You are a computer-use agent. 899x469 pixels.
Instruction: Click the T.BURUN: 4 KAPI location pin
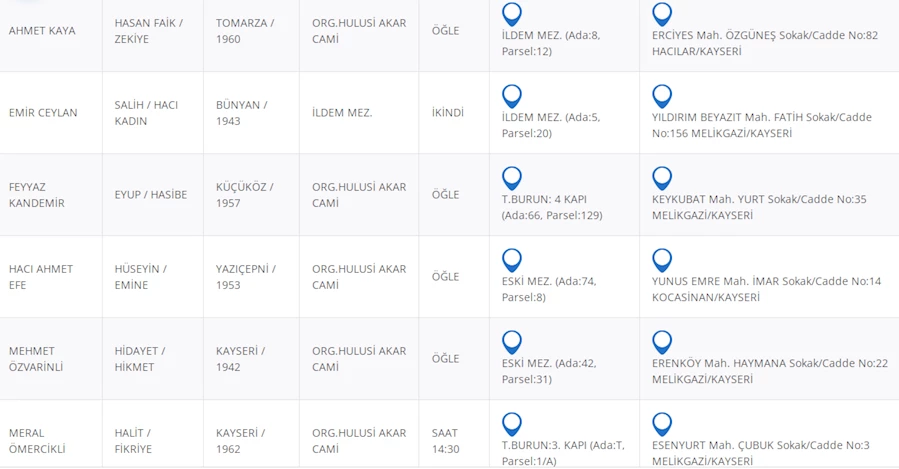[x=512, y=179]
